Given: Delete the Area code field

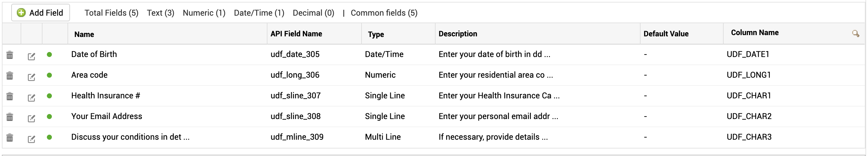Looking at the screenshot, I should click(x=10, y=75).
